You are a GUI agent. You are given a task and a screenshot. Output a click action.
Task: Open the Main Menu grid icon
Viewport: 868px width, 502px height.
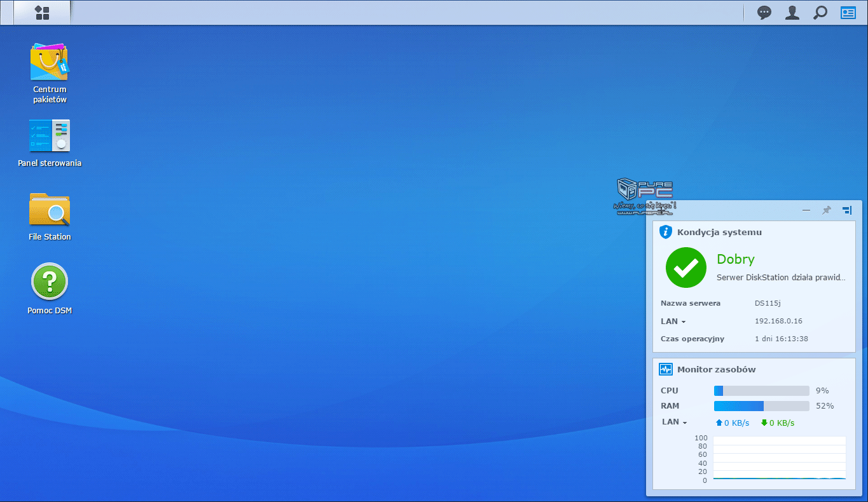point(42,13)
